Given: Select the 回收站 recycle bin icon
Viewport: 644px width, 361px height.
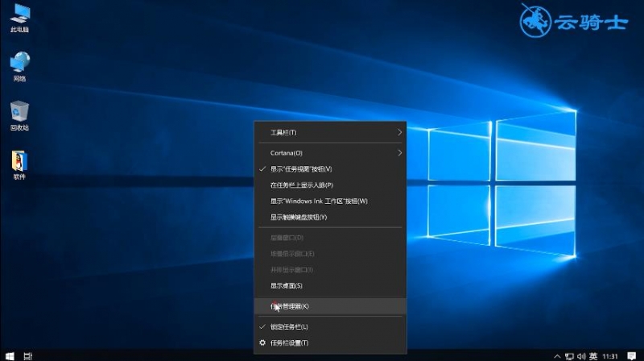Looking at the screenshot, I should point(19,116).
